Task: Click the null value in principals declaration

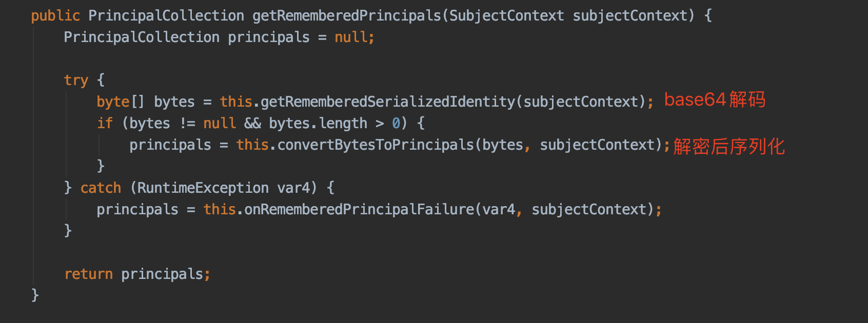Action: [351, 37]
